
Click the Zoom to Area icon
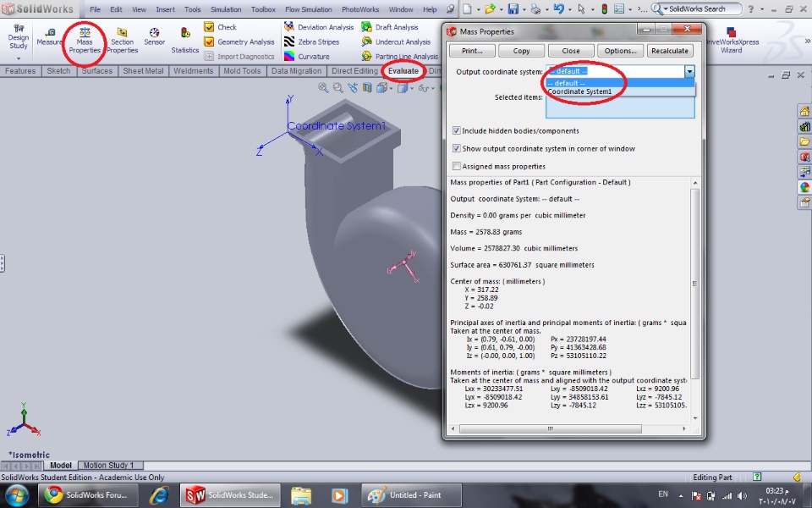[x=337, y=87]
